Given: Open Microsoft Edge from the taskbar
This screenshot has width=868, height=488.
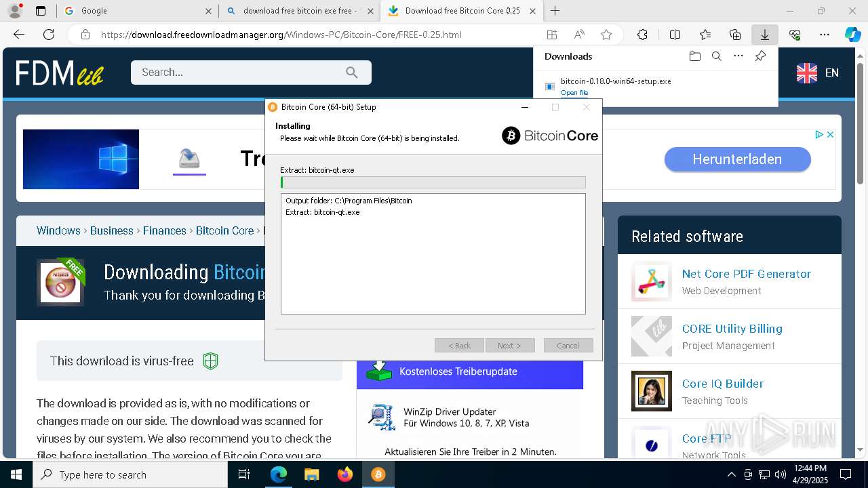Looking at the screenshot, I should coord(279,474).
